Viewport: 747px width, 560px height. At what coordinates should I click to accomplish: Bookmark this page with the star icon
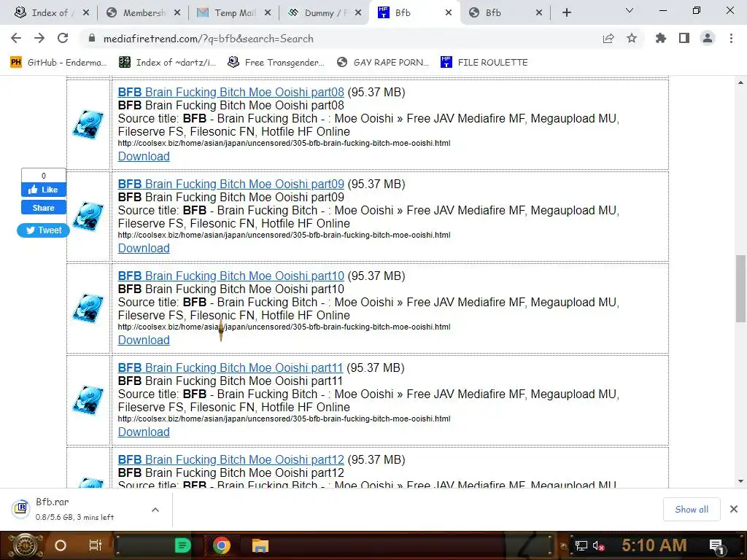632,38
